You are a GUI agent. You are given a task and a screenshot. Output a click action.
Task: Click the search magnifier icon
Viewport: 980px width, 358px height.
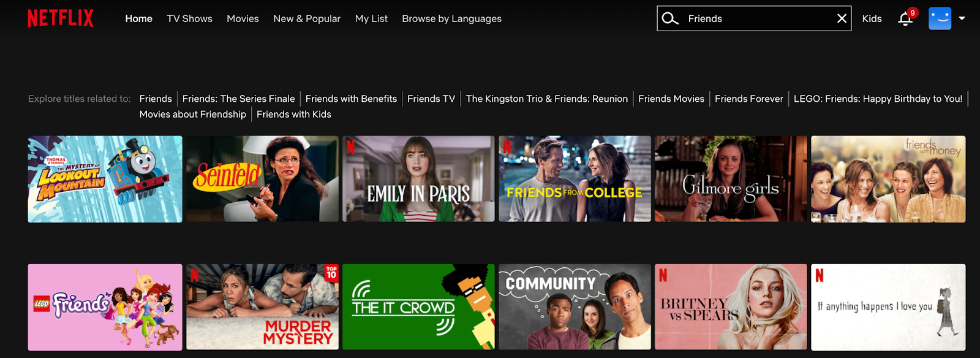click(670, 18)
